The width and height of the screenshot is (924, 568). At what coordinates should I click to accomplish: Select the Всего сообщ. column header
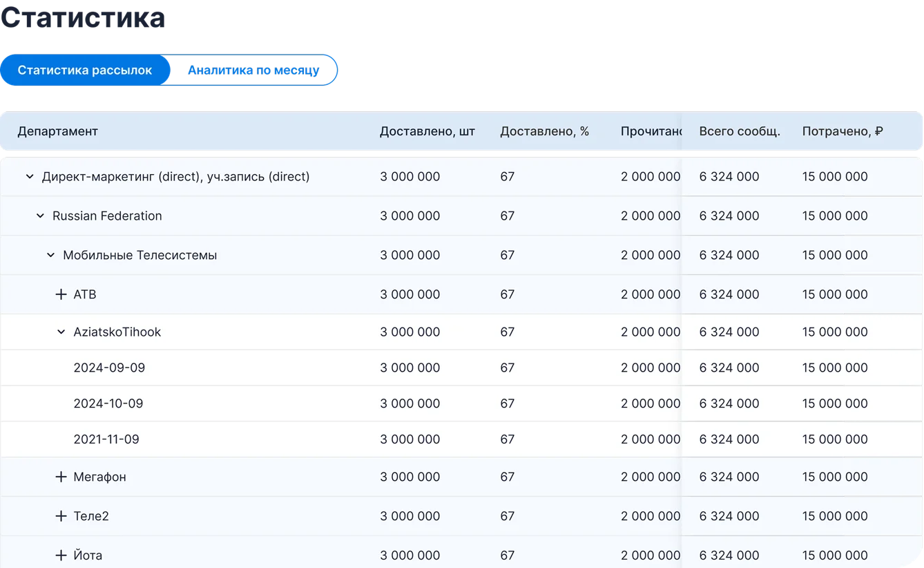[740, 131]
